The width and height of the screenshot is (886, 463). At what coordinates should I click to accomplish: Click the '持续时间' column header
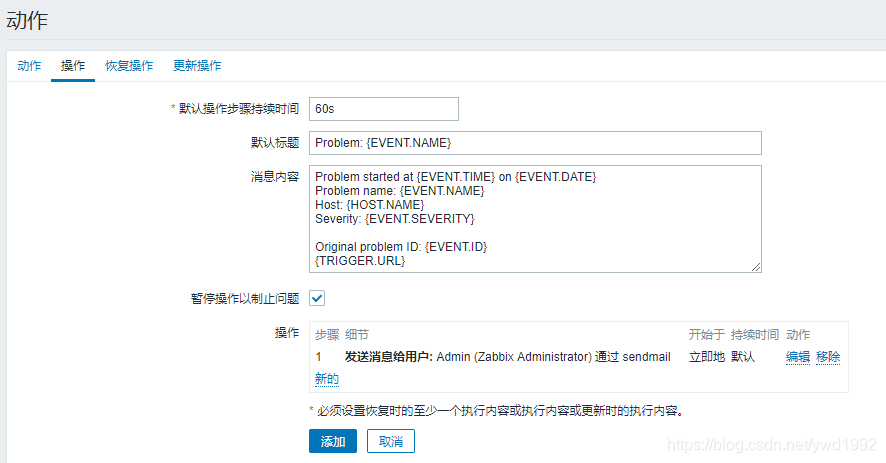coord(754,335)
